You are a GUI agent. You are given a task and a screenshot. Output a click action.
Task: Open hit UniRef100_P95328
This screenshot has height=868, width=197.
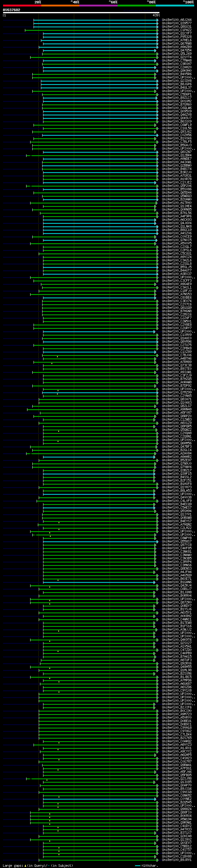coord(177,37)
